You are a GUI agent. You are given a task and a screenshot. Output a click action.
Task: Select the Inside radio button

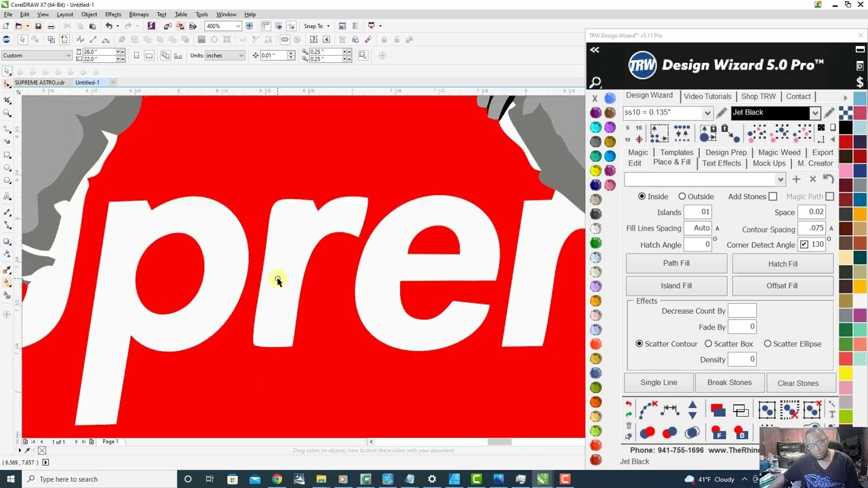642,197
